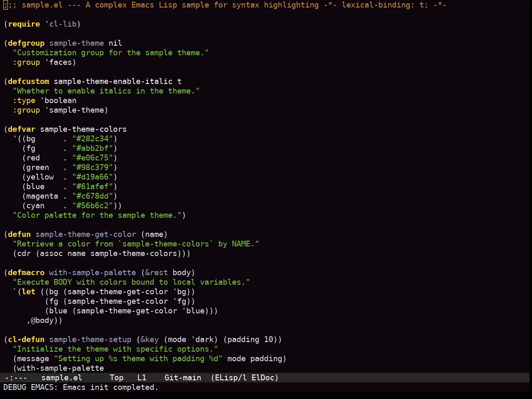
Task: Click 'assoc' in the cdr expression
Action: pos(52,254)
